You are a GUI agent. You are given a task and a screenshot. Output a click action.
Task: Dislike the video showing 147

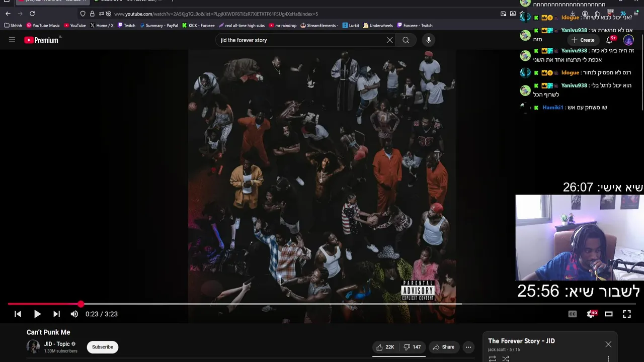pos(413,347)
